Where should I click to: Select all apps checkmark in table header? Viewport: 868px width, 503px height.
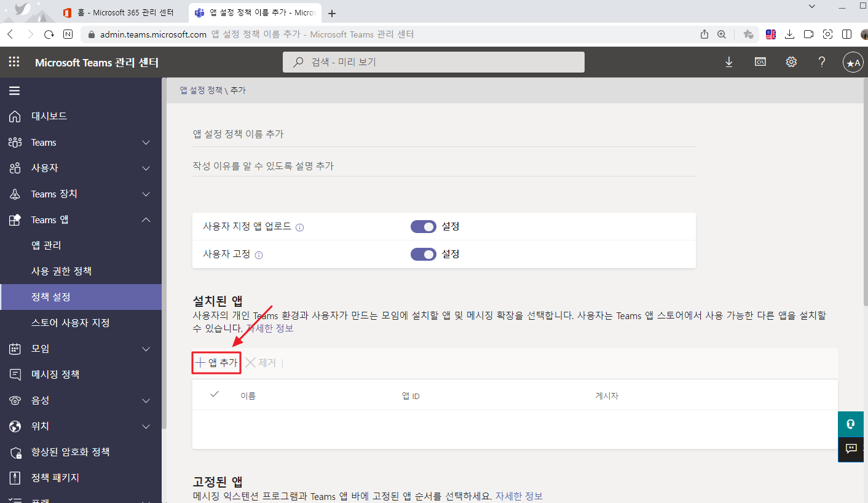point(215,395)
